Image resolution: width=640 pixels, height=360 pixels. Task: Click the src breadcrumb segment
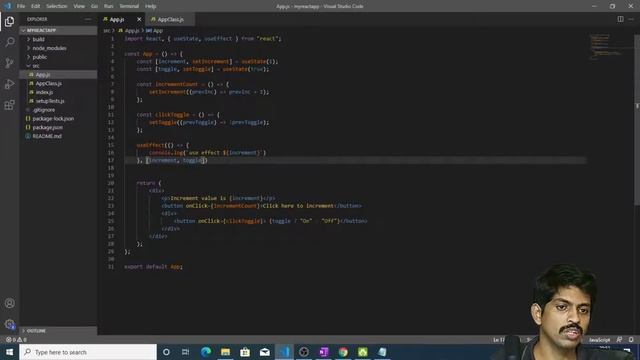[107, 31]
